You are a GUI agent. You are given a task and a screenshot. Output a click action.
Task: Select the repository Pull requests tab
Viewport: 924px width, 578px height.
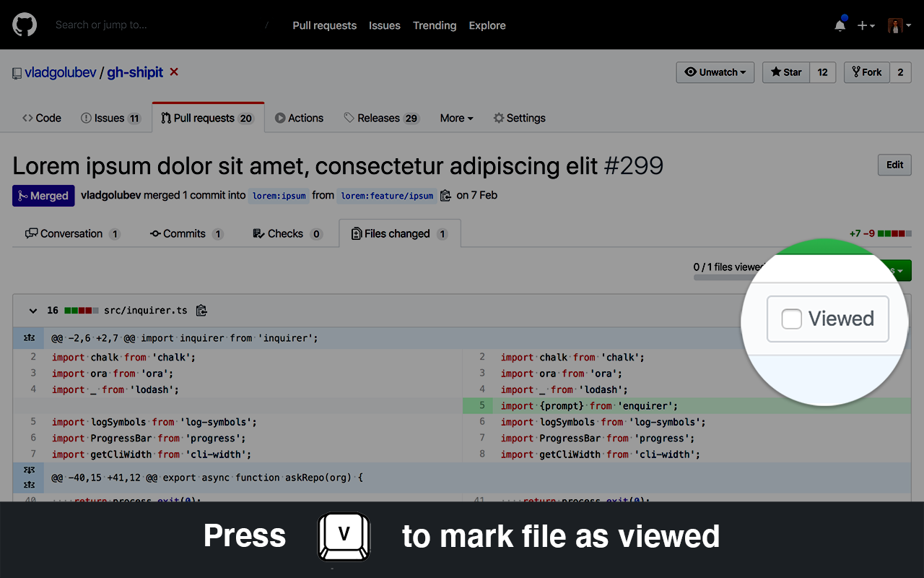[x=208, y=118]
